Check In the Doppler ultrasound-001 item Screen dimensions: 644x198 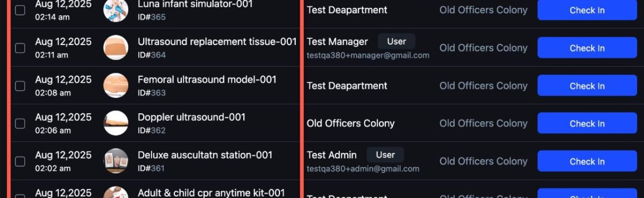pyautogui.click(x=587, y=123)
